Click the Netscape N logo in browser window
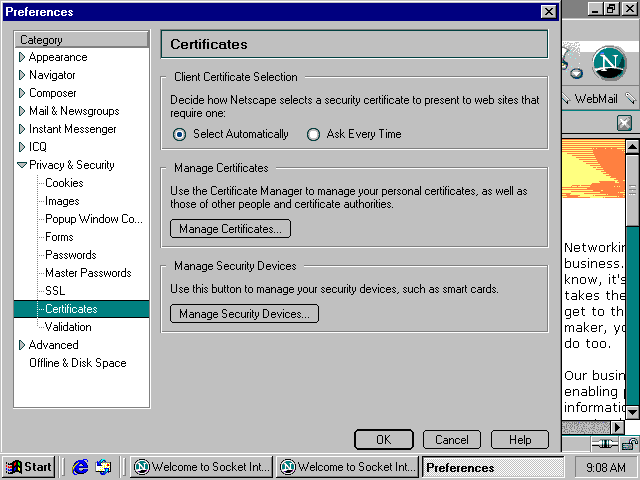This screenshot has height=480, width=640. (609, 63)
